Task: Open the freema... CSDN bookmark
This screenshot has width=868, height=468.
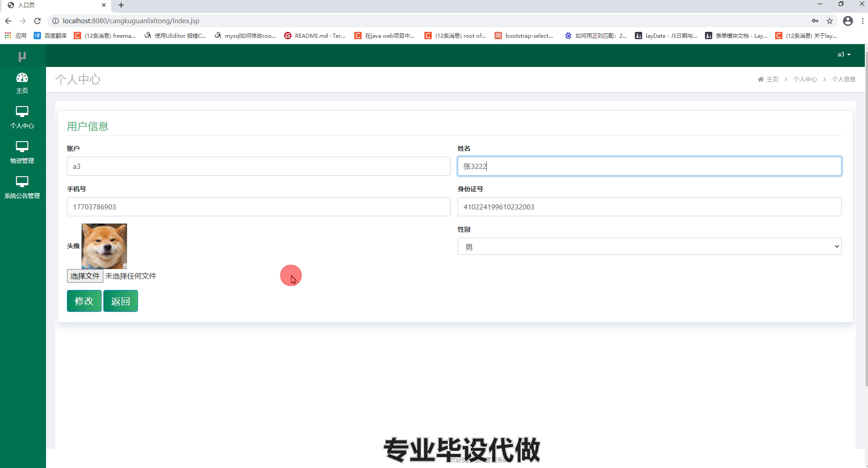Action: [x=105, y=36]
